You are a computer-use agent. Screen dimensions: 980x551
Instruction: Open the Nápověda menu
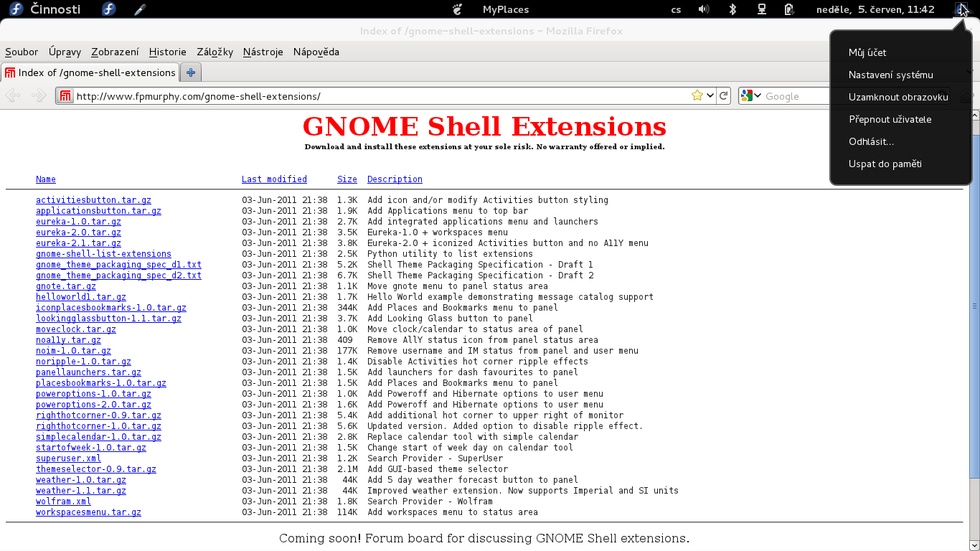click(x=316, y=52)
